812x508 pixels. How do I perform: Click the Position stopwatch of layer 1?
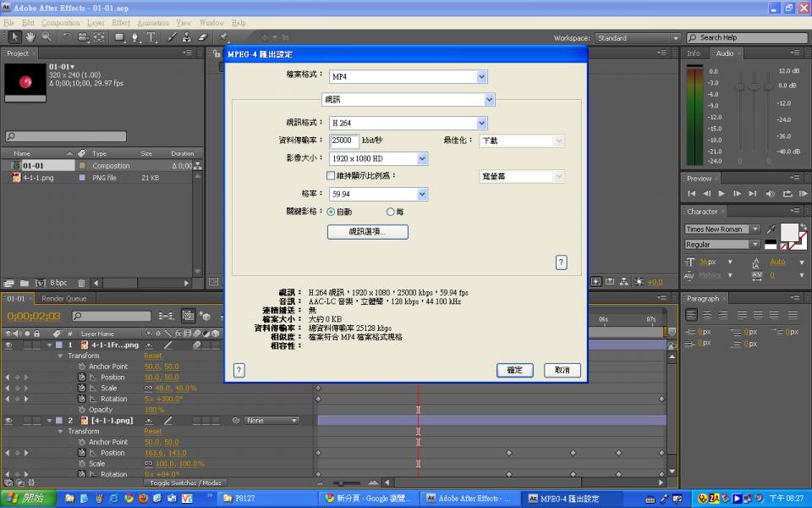point(82,378)
